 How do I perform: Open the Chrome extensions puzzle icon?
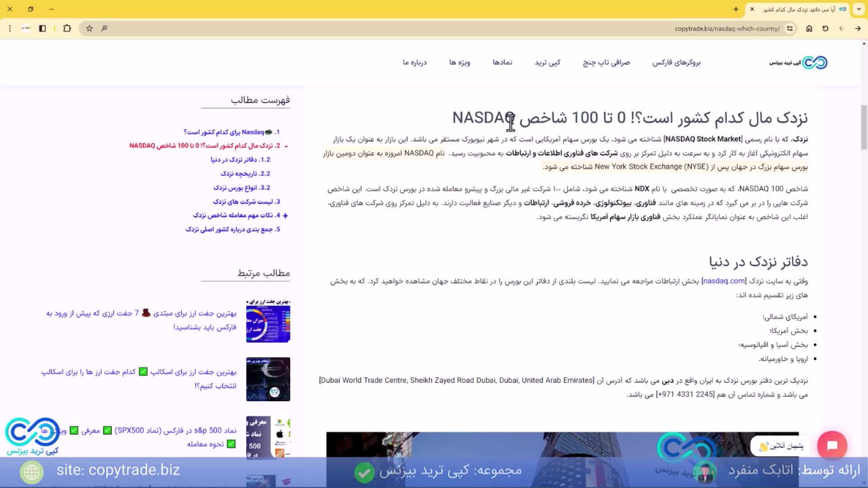67,28
